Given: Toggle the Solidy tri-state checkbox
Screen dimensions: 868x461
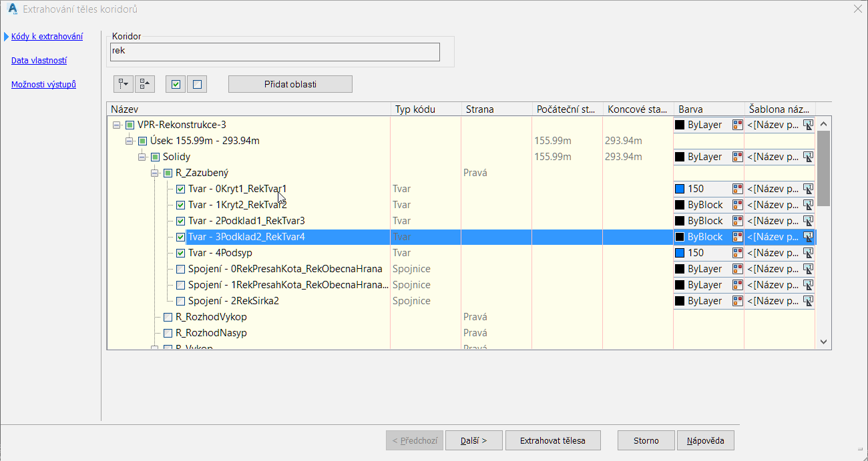Looking at the screenshot, I should pyautogui.click(x=155, y=157).
